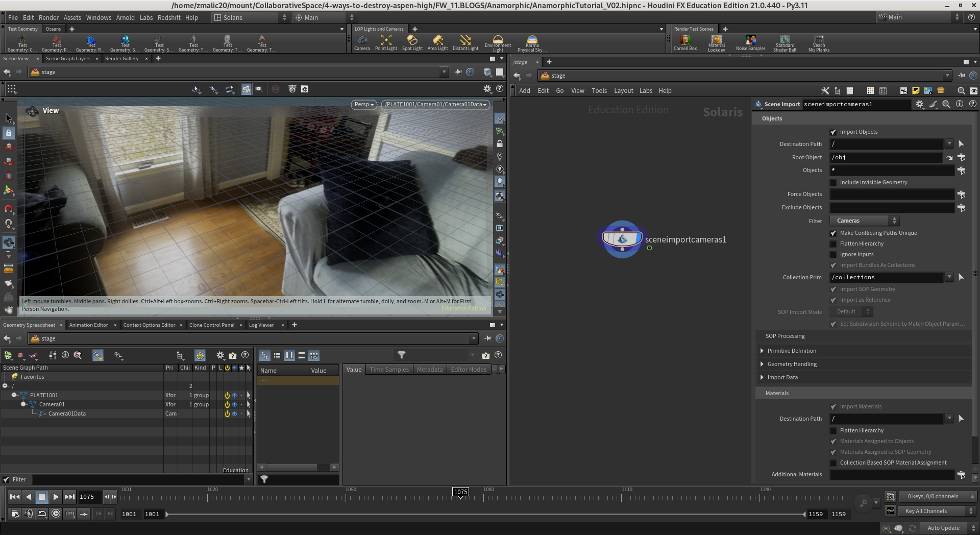Click the sceneimportcameras1 node icon
The height and width of the screenshot is (535, 980).
[x=622, y=239]
